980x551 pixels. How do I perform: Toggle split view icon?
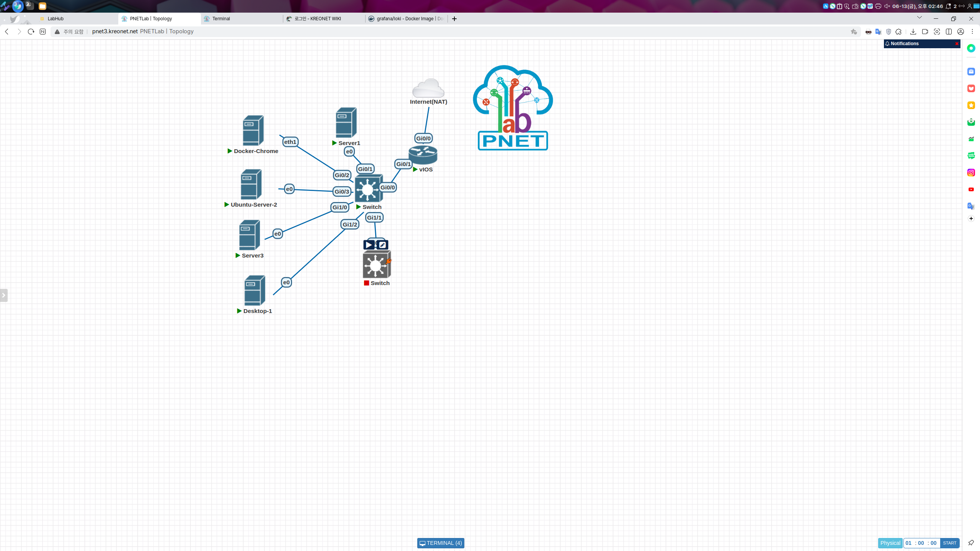click(x=949, y=32)
